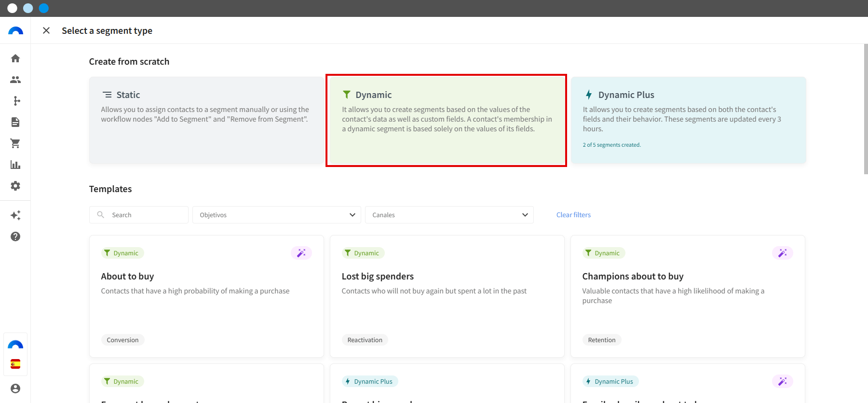
Task: Click the Dynamic Plus card's lightning icon
Action: point(588,95)
